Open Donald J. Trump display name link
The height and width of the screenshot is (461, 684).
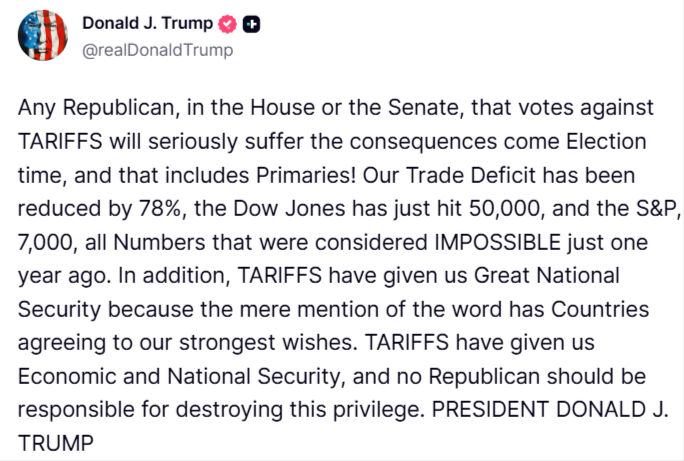tap(148, 24)
